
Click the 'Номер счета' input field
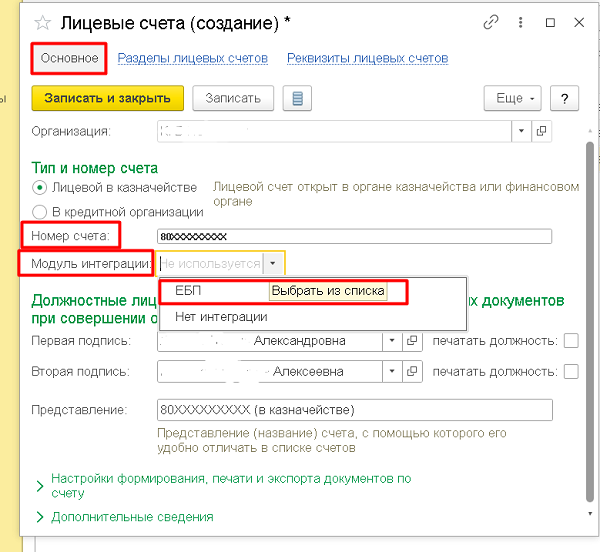[x=354, y=236]
